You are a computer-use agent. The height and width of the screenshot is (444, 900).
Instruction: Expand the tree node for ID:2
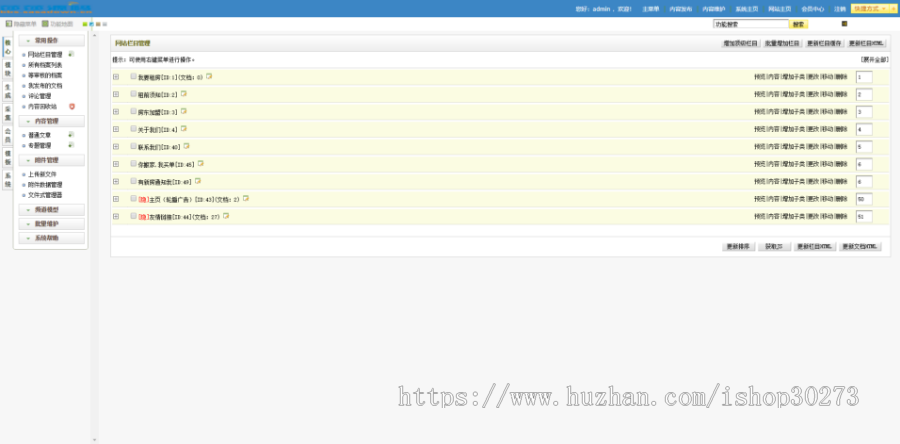coord(116,94)
